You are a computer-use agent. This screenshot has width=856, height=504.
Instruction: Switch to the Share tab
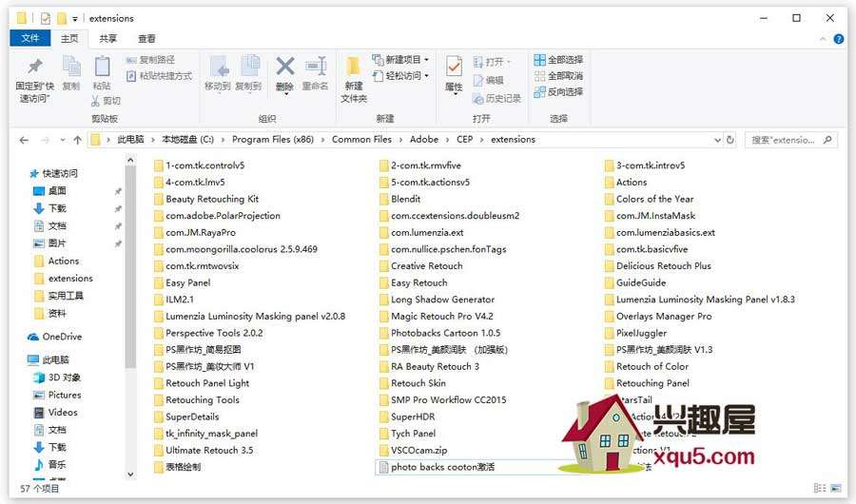click(108, 38)
